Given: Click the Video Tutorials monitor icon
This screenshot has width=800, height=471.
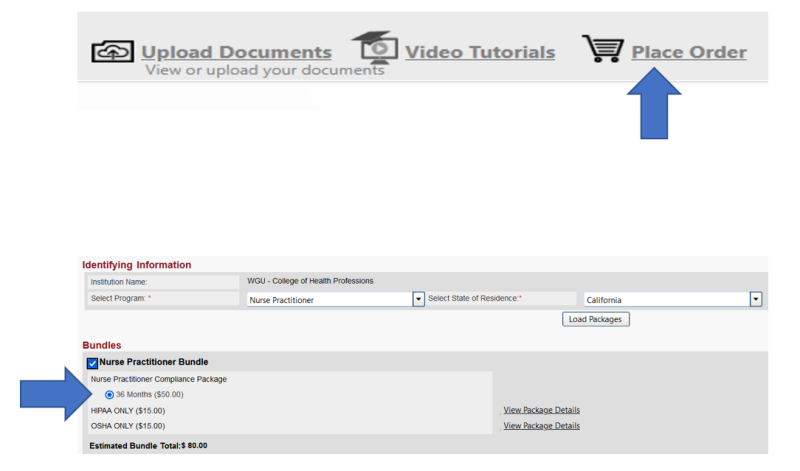Looking at the screenshot, I should (373, 48).
